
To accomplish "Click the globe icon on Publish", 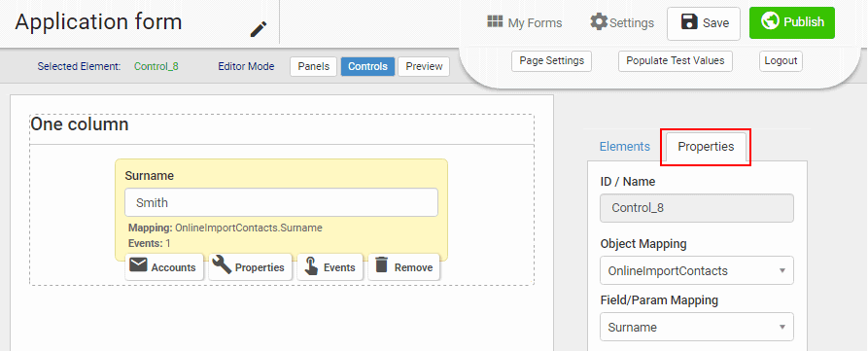I will click(x=770, y=21).
